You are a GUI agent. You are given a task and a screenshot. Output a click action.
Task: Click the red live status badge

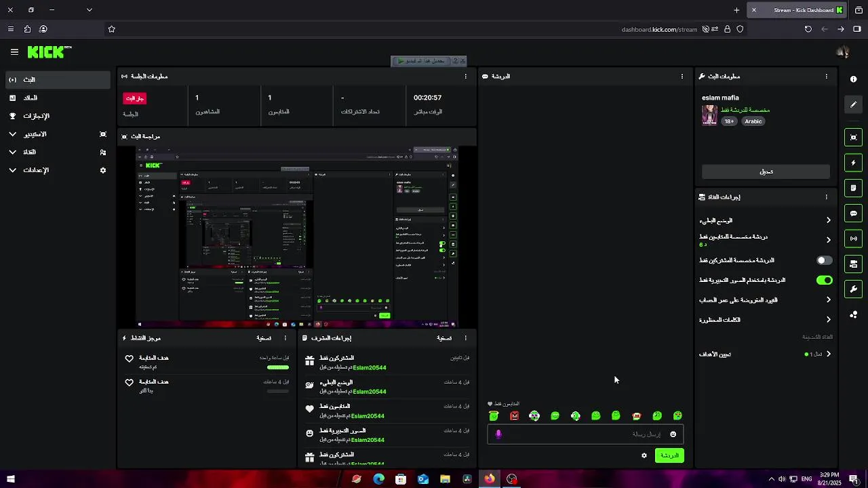coord(134,98)
